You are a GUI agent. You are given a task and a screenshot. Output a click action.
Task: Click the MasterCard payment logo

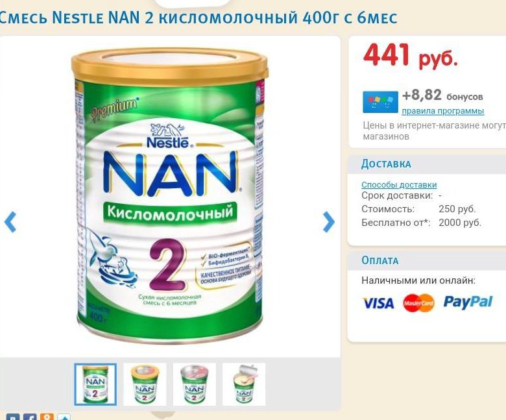tap(418, 303)
